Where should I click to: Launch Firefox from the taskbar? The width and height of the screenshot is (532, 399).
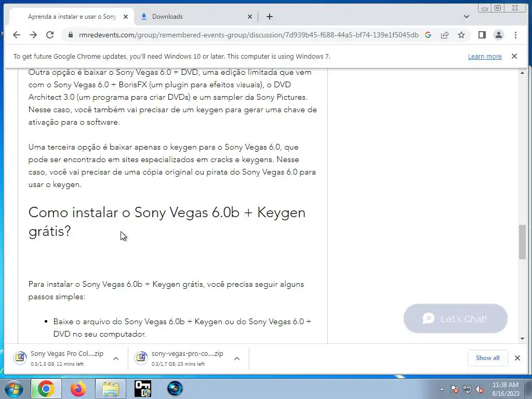(78, 389)
